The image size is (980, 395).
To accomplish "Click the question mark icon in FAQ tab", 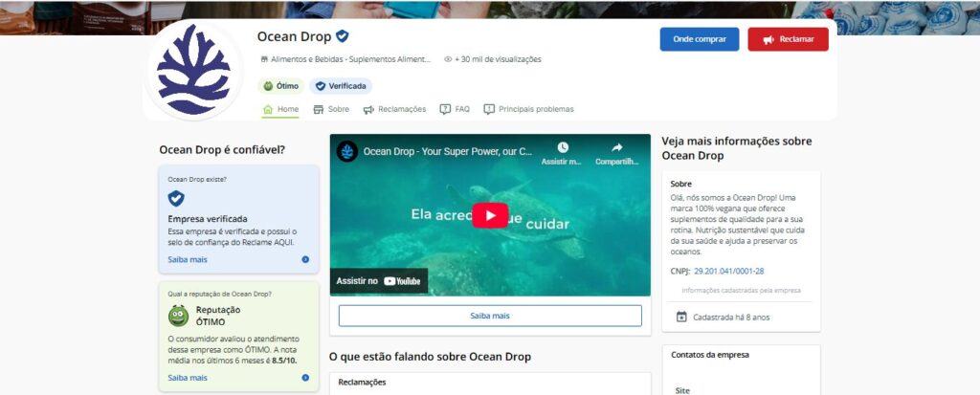I will tap(445, 109).
